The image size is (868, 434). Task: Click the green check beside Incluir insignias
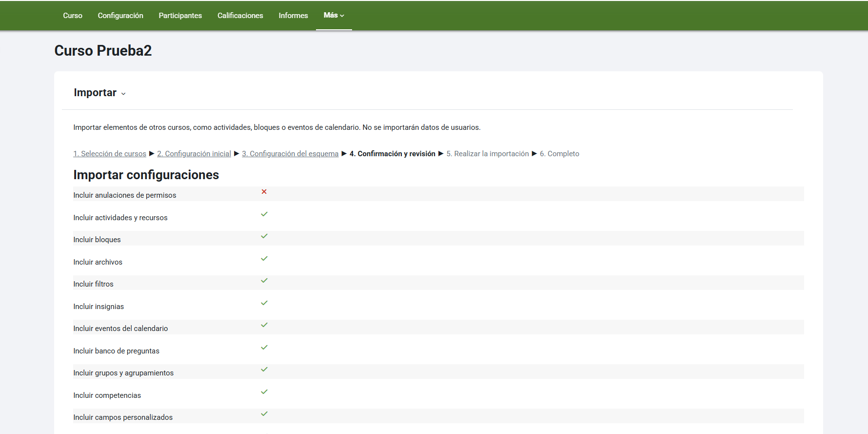click(264, 303)
